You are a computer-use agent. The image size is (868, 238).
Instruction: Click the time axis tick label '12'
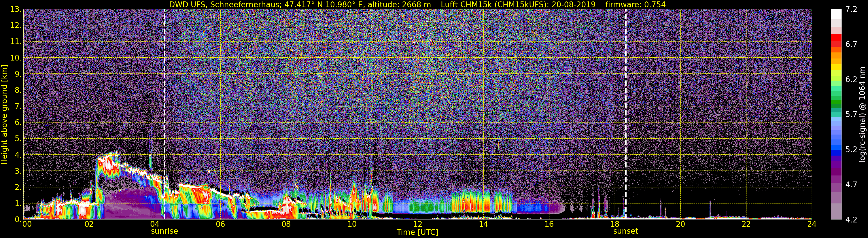417,224
